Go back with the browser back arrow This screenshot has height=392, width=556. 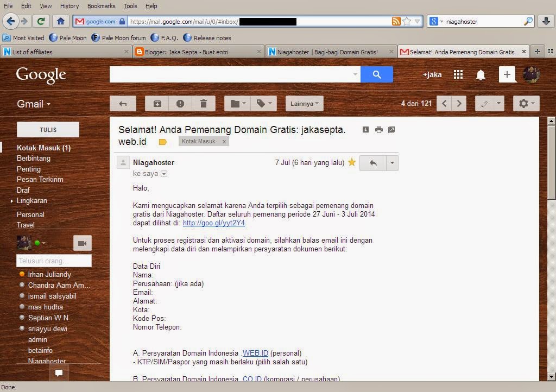click(11, 22)
